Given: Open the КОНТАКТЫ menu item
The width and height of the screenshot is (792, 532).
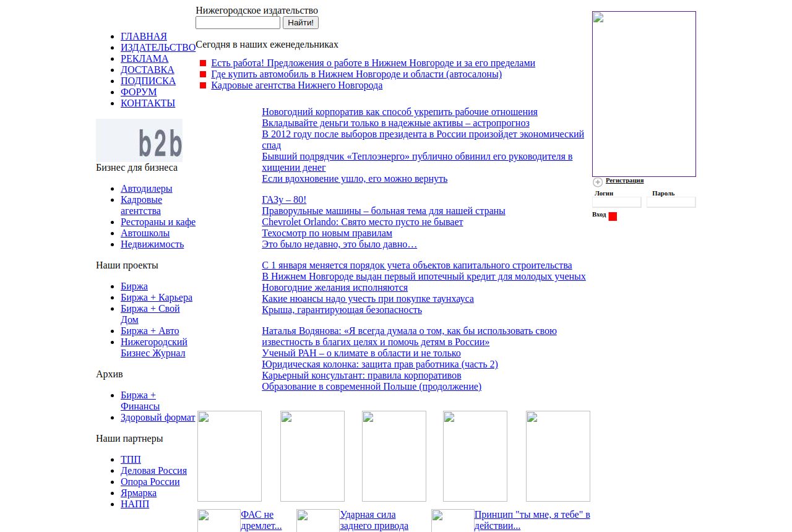Looking at the screenshot, I should [148, 103].
